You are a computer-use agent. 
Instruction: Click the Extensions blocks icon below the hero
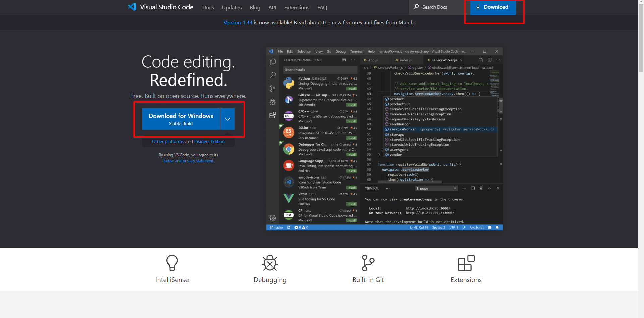point(466,263)
